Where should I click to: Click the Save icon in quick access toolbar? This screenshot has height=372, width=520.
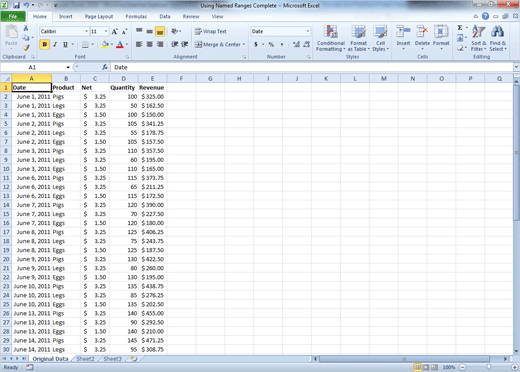16,5
